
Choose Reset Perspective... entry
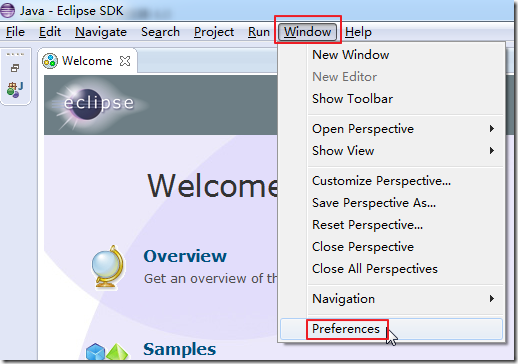pyautogui.click(x=391, y=225)
